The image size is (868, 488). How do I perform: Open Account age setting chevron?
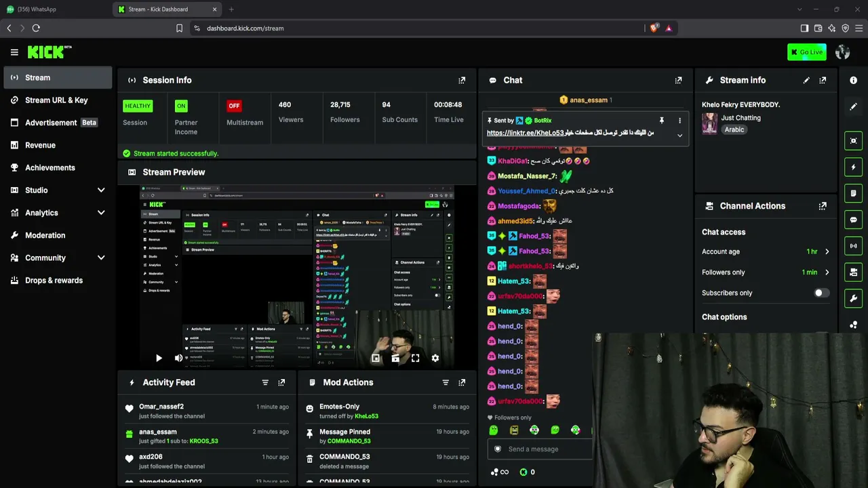pos(827,251)
